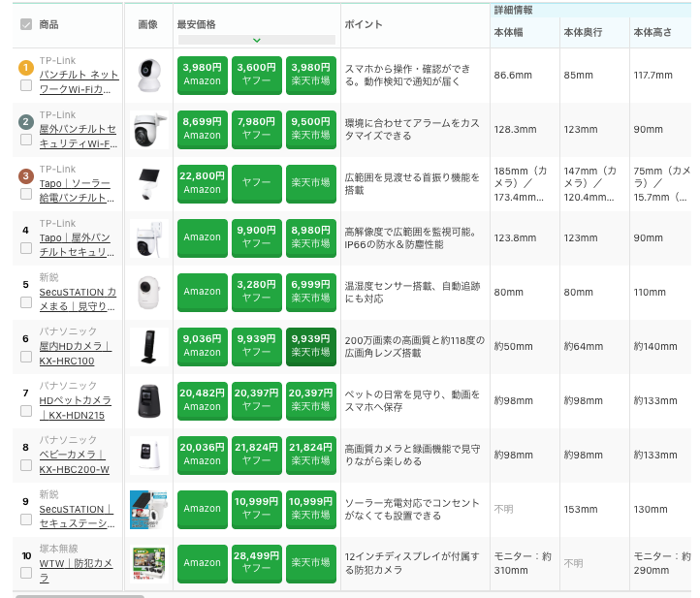Click the rank 2 silver badge icon
This screenshot has width=700, height=598.
tap(26, 122)
